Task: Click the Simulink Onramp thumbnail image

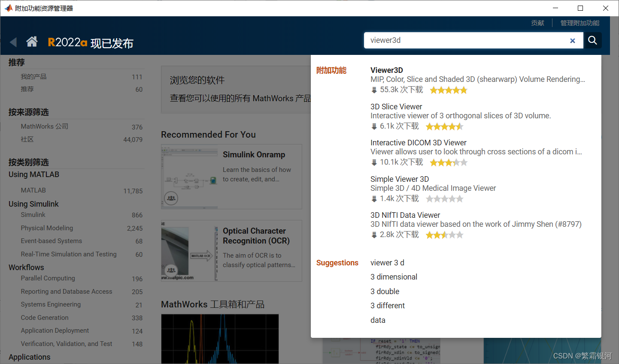Action: pos(189,177)
